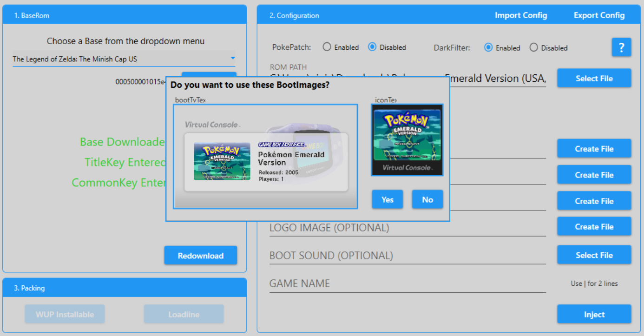
Task: Click the Boot Sound optional field
Action: coord(407,256)
